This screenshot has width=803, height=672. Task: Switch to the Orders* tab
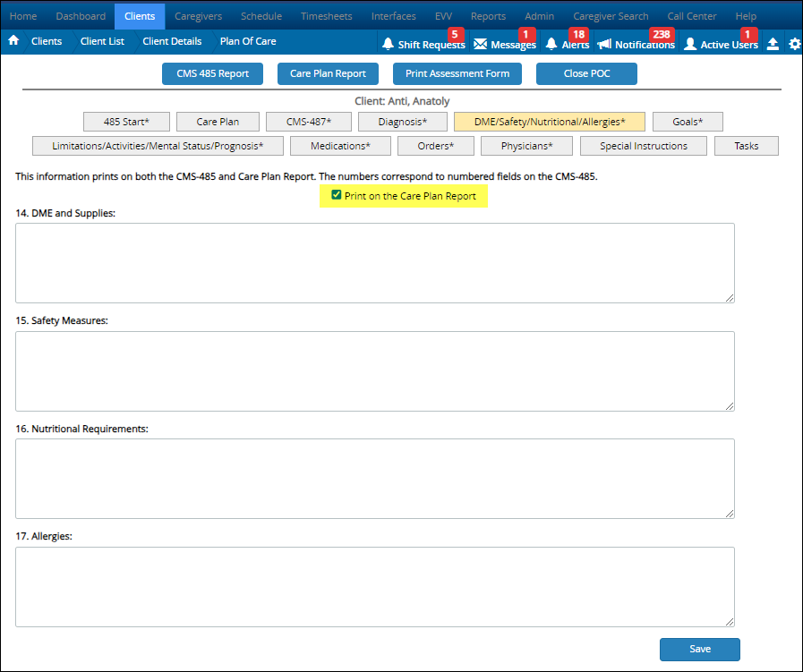436,146
